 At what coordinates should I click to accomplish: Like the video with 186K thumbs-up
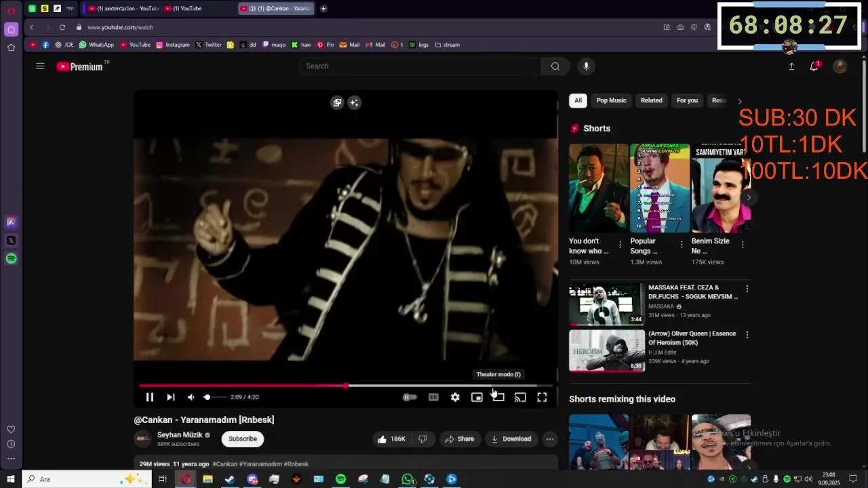pos(391,439)
